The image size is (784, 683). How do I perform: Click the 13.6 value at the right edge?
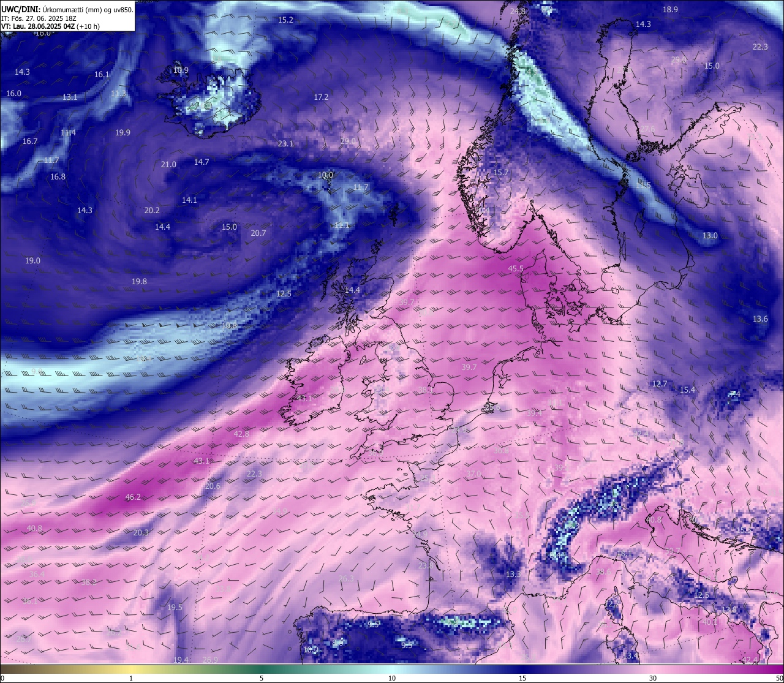(760, 319)
